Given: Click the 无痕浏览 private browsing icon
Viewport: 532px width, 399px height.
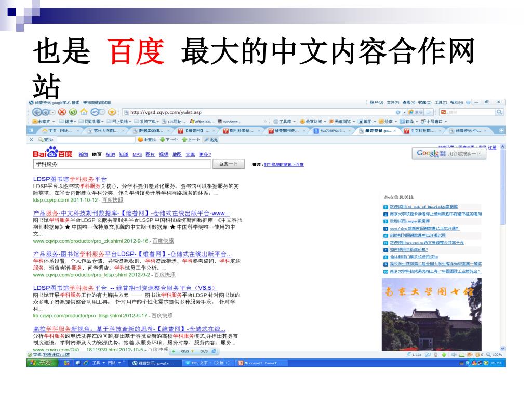Looking at the screenshot, I should pyautogui.click(x=331, y=121).
